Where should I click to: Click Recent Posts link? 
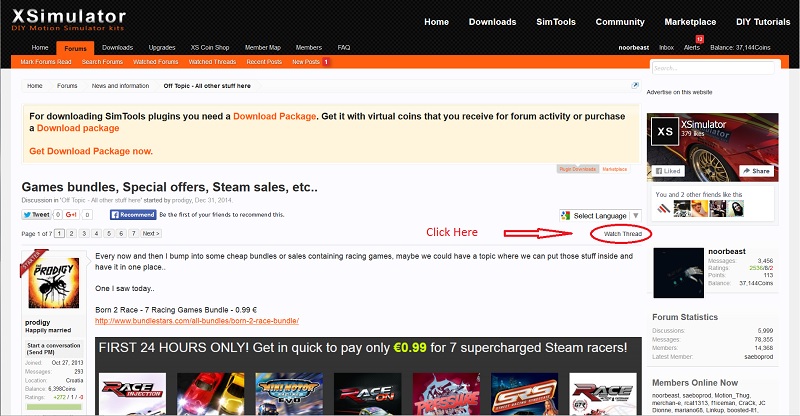(x=264, y=62)
